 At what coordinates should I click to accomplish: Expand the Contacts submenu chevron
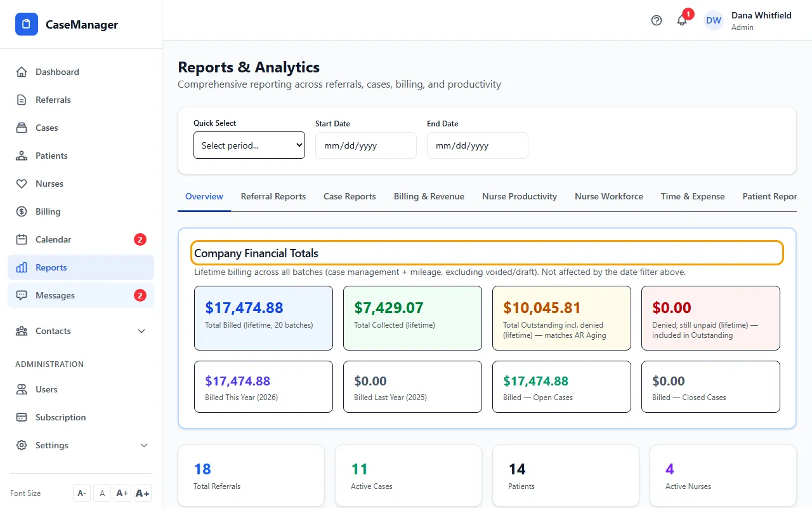(141, 331)
